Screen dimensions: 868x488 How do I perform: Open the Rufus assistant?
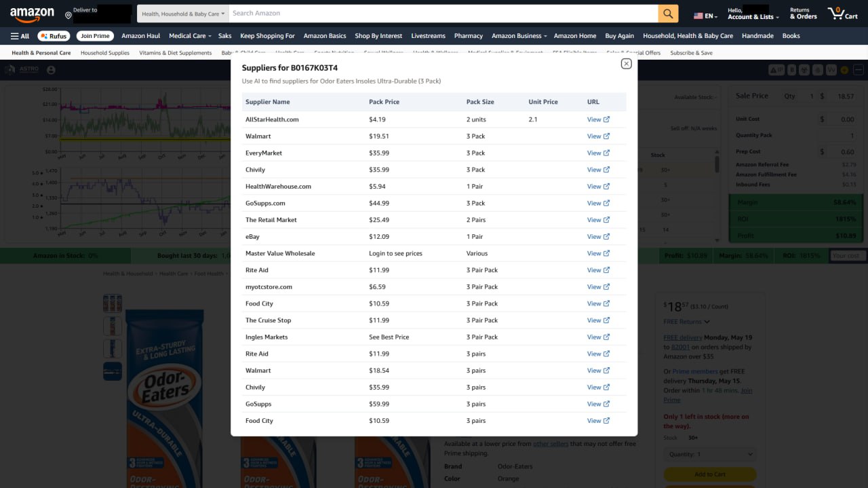pos(54,36)
